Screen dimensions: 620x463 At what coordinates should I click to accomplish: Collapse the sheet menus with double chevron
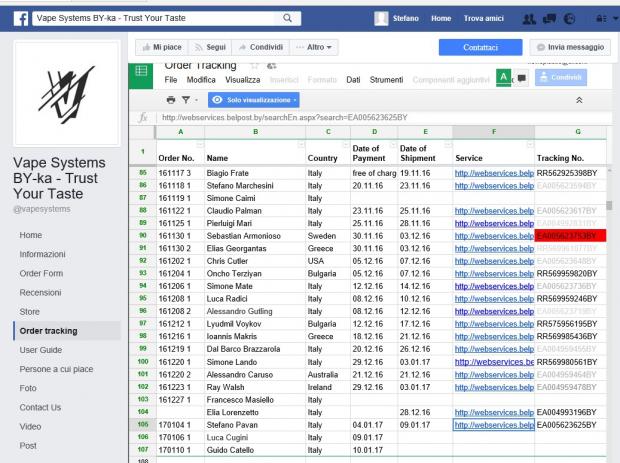[579, 100]
